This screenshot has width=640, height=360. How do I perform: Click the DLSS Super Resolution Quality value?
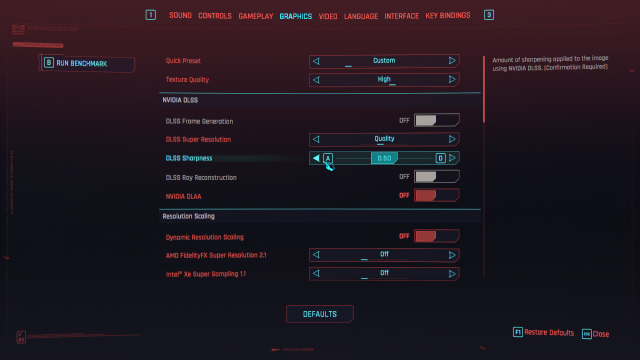[384, 139]
